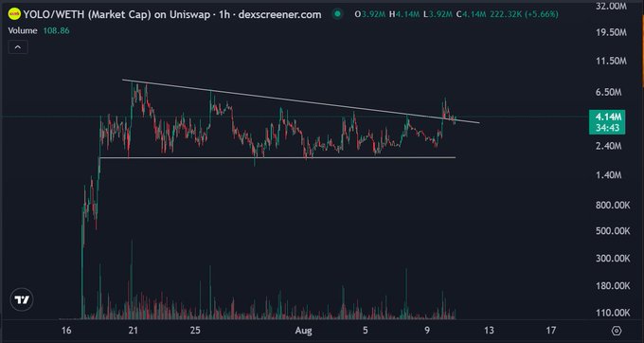Click the 6.50M price axis label
Viewport: 644px width, 343px height.
pyautogui.click(x=609, y=92)
